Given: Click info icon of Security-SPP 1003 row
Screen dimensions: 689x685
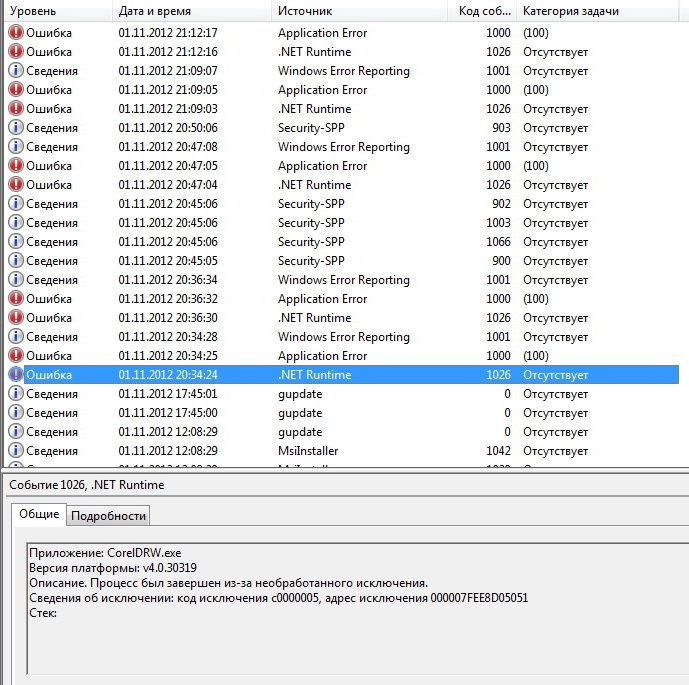Looking at the screenshot, I should [16, 222].
